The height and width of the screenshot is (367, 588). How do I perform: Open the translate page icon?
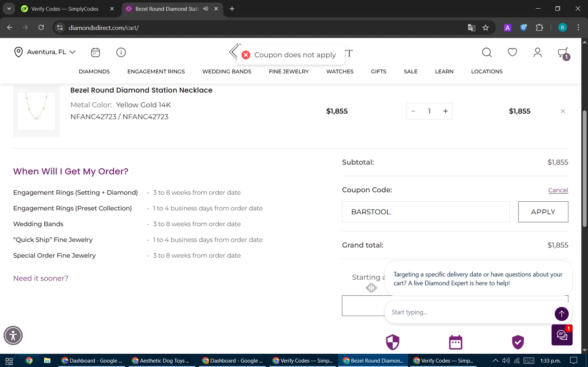pyautogui.click(x=472, y=27)
